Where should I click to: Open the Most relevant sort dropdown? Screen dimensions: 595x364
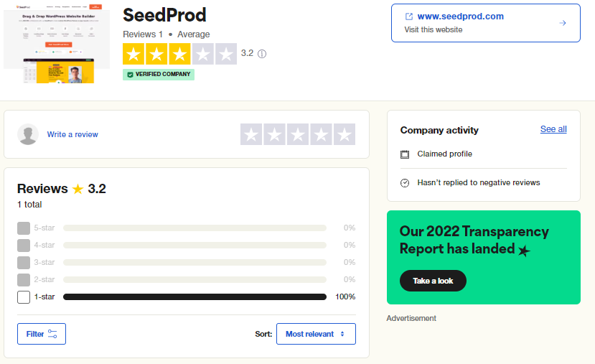coord(316,334)
